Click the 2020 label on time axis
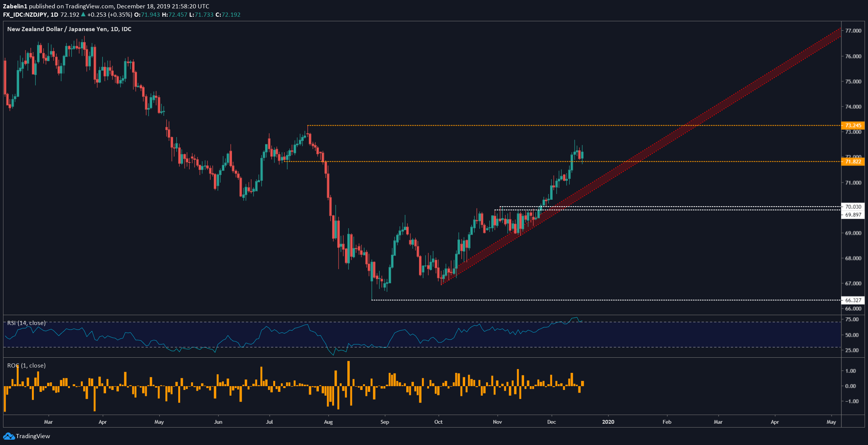This screenshot has height=445, width=868. pyautogui.click(x=608, y=422)
